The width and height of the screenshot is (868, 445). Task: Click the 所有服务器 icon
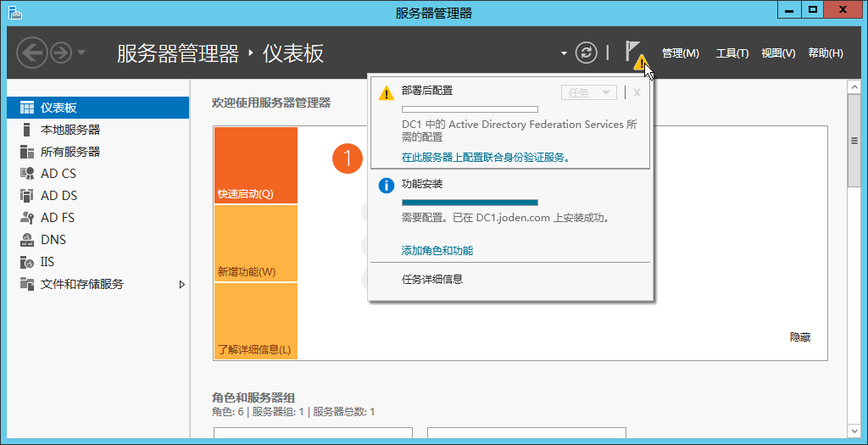[26, 152]
